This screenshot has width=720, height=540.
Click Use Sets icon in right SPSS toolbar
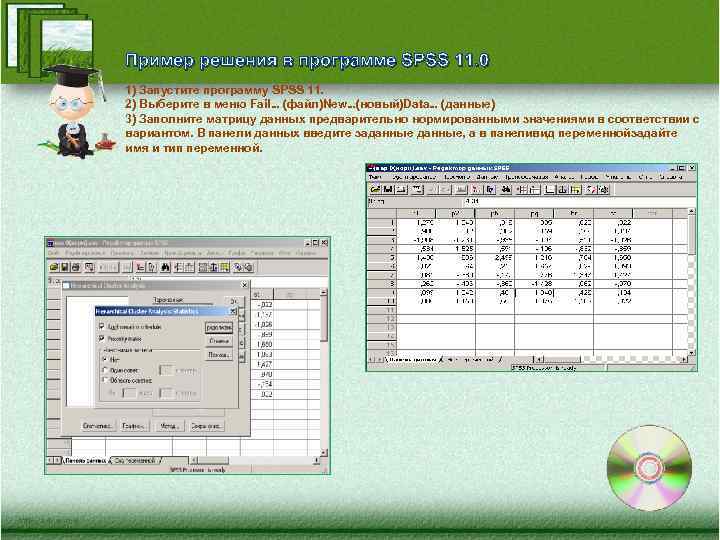click(x=604, y=189)
